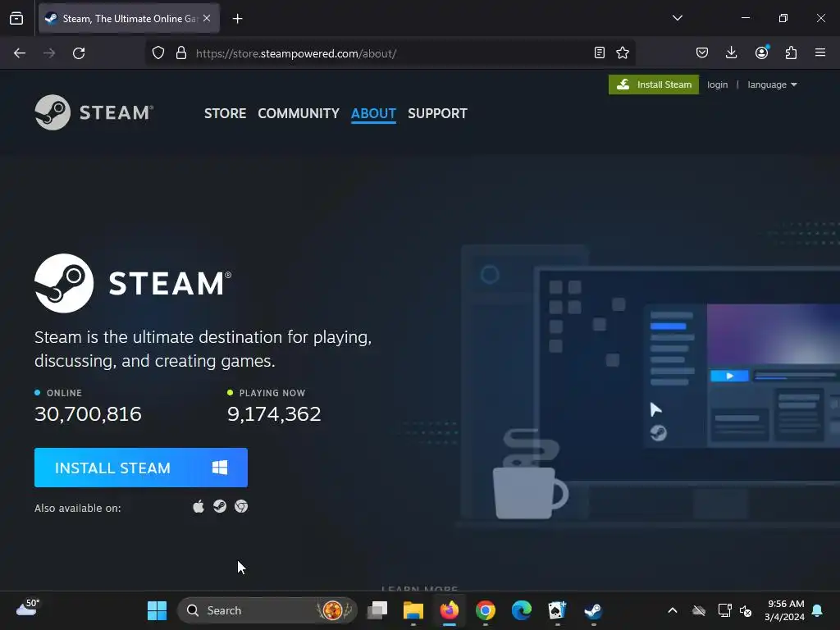Click the muted volume tray icon
This screenshot has height=630, width=840.
pos(746,610)
